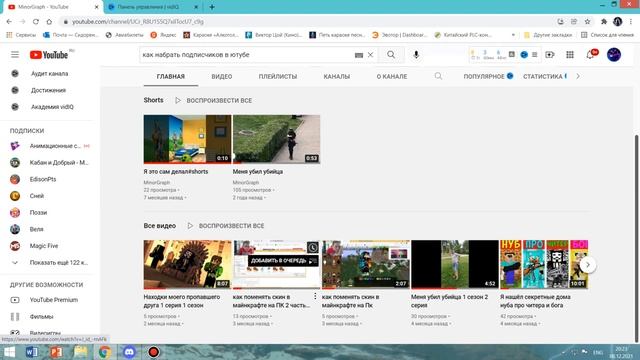Show next videos carousel arrow

588,265
